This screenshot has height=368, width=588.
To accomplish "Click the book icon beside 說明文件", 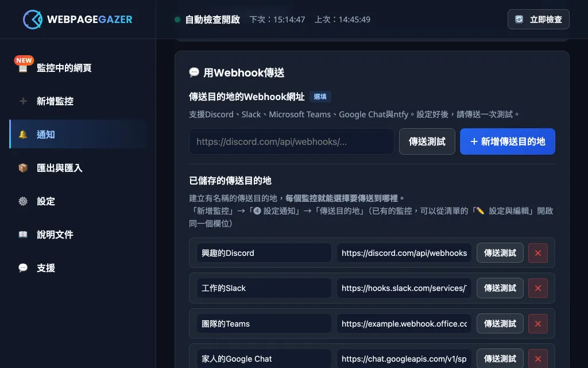I will tap(23, 235).
